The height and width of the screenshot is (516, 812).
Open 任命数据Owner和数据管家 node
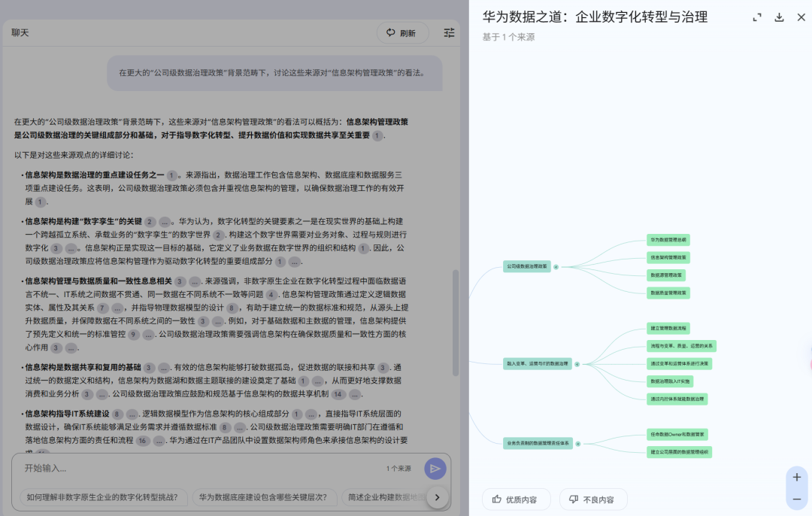677,435
